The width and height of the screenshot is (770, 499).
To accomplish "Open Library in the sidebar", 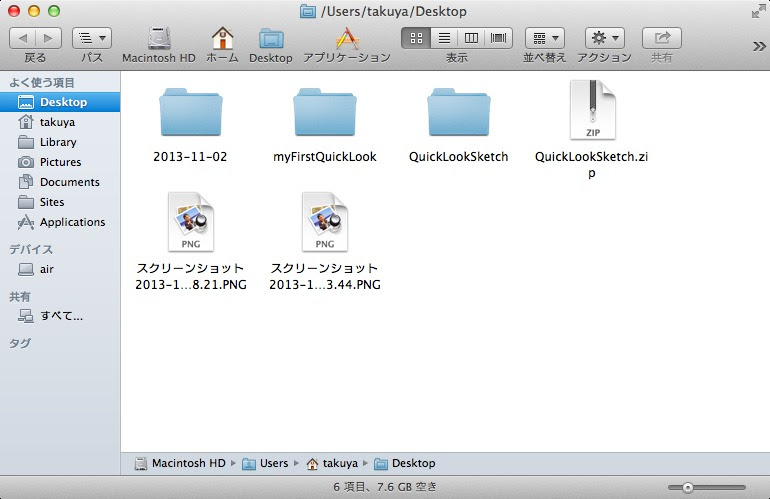I will click(x=60, y=142).
